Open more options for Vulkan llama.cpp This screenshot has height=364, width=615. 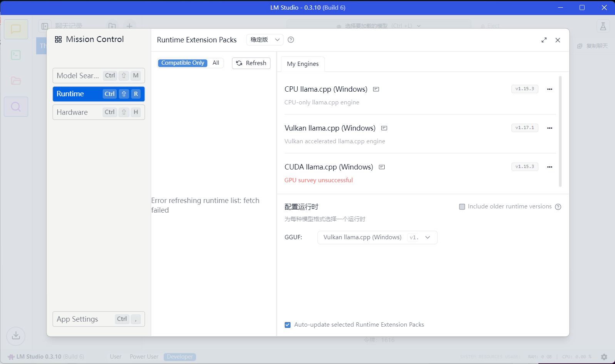550,128
